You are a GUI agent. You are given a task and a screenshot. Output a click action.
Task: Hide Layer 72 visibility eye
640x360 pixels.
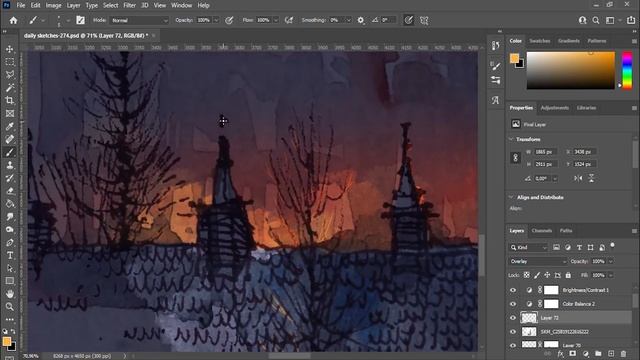click(513, 318)
